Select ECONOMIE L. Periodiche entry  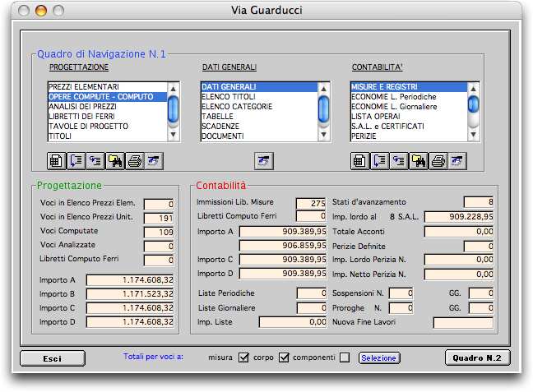pyautogui.click(x=410, y=97)
